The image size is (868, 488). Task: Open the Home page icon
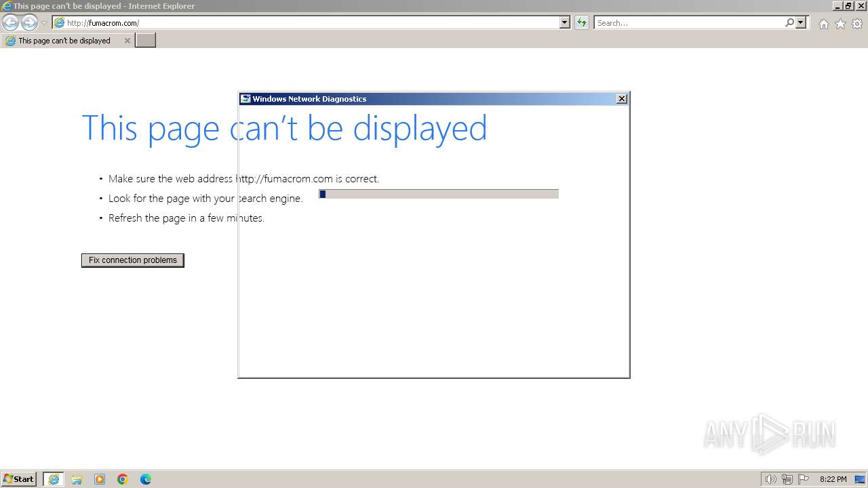[x=823, y=24]
